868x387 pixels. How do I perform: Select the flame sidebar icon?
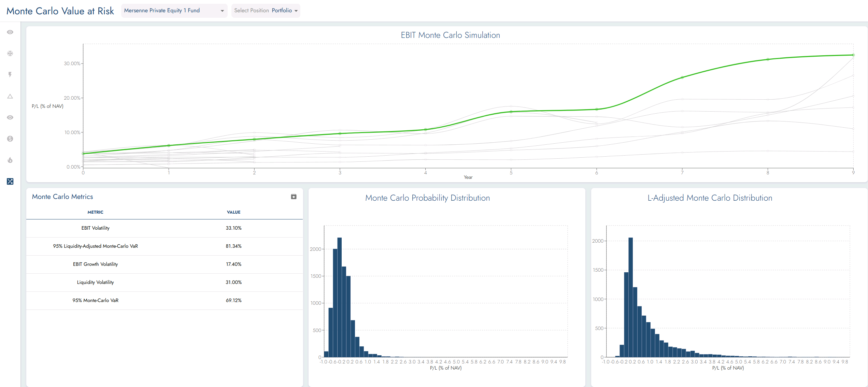coord(10,160)
